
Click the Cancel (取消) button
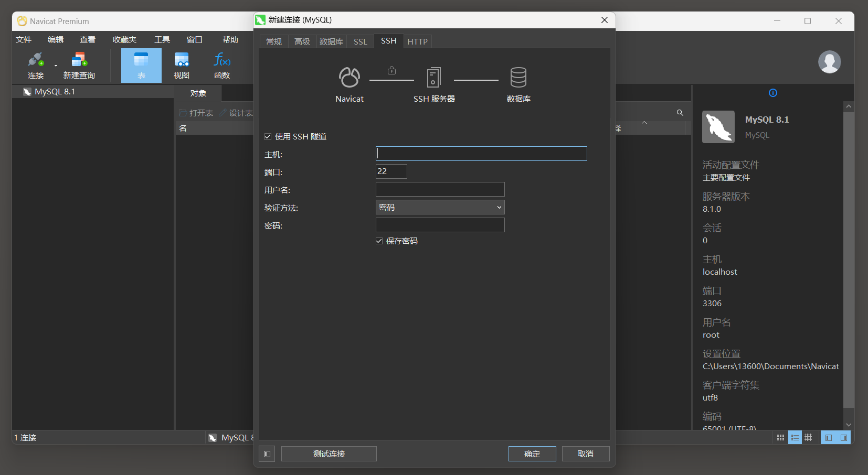coord(586,454)
